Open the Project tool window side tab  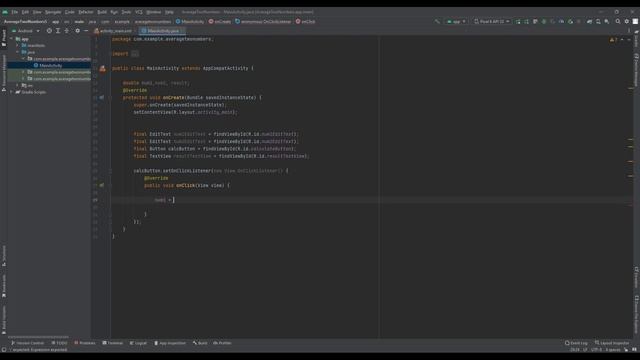pyautogui.click(x=4, y=38)
